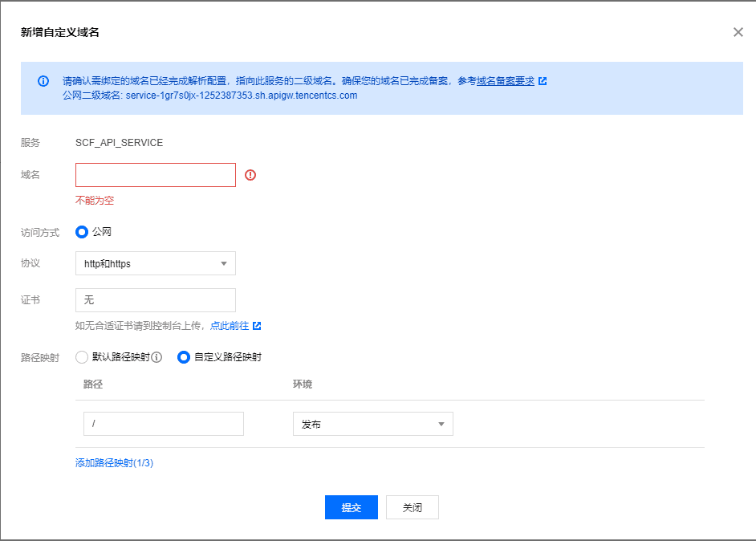Viewport: 756px width, 541px height.
Task: Click the info icon next to 默认路径映射
Action: click(157, 357)
